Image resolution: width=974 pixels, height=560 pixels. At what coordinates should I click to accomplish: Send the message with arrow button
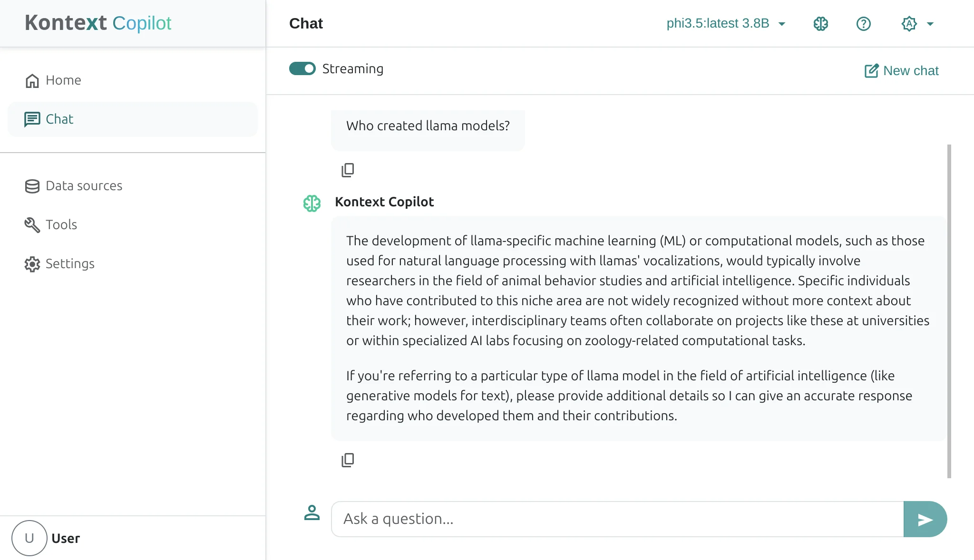(925, 519)
